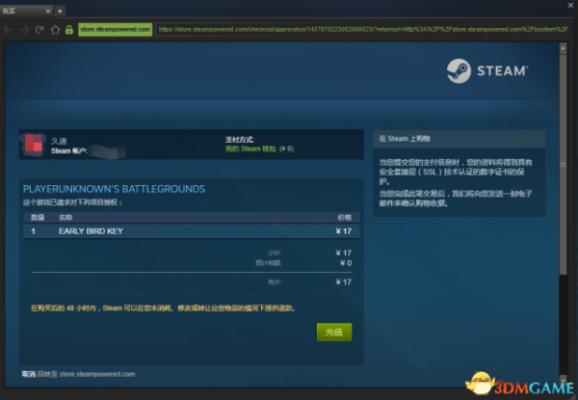578x400 pixels.
Task: Reload the checkout page
Action: click(x=39, y=29)
